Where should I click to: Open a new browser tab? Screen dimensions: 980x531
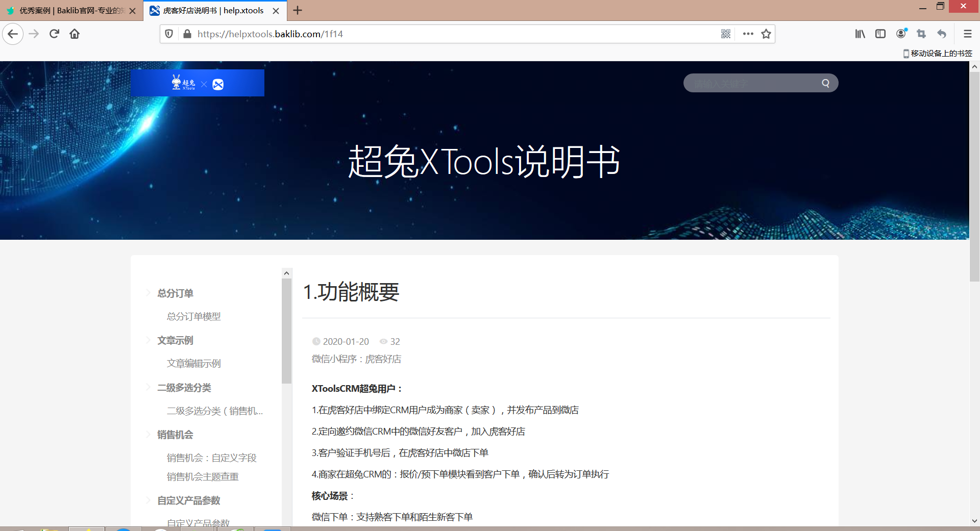298,10
